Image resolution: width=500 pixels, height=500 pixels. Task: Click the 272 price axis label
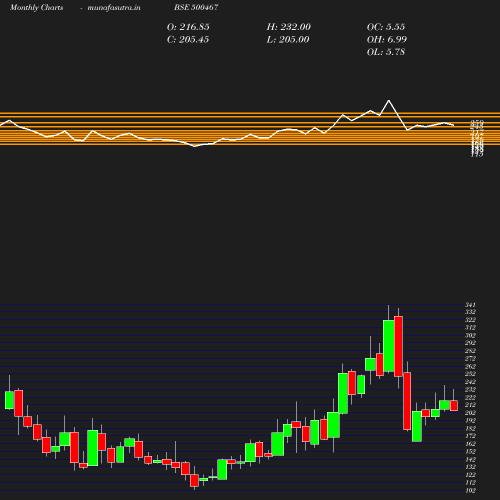pyautogui.click(x=470, y=358)
